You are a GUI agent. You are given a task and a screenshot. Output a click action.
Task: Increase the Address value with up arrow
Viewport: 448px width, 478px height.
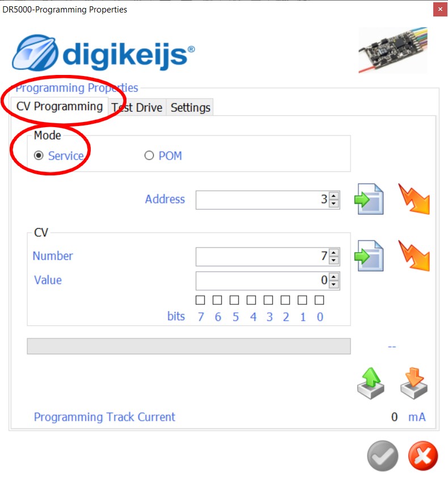point(334,196)
